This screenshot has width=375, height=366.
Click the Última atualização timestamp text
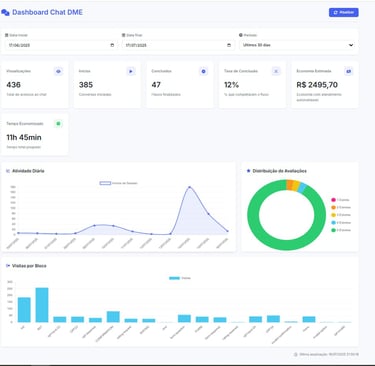[x=329, y=354]
